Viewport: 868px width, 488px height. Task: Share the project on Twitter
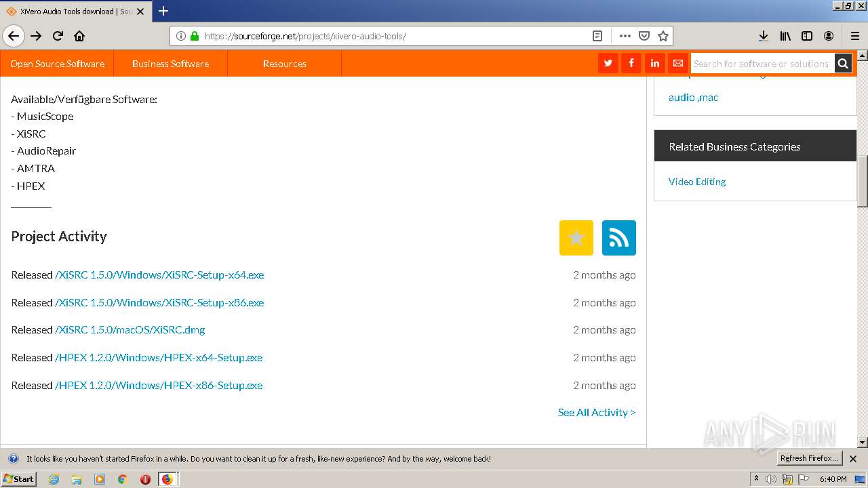pos(608,63)
